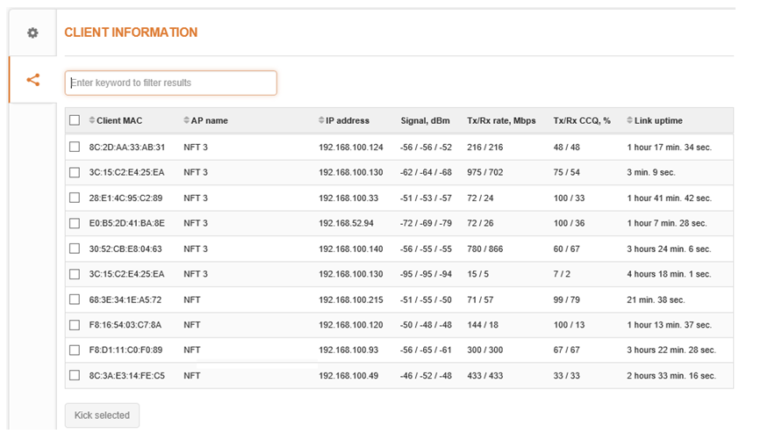
Task: Sort table by Link uptime
Action: pos(658,121)
